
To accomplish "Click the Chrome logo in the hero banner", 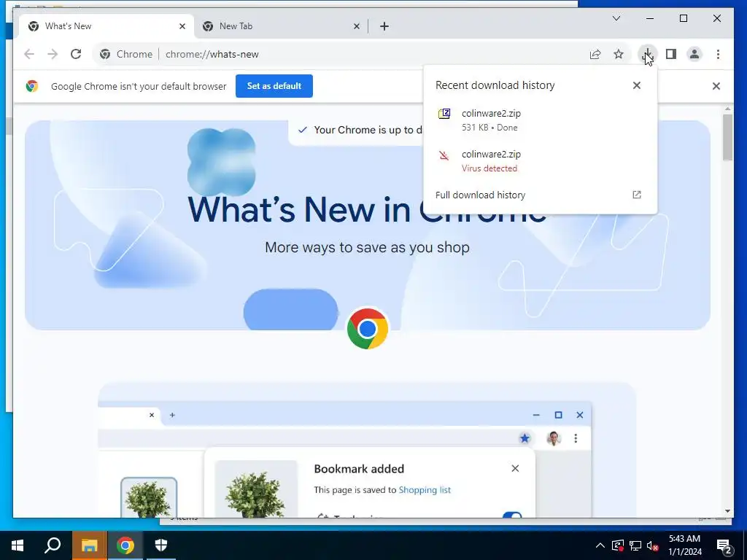I will coord(368,329).
